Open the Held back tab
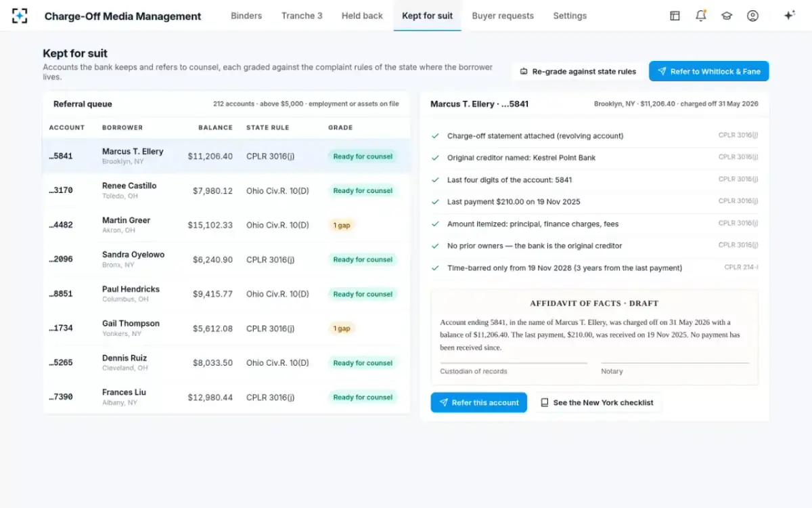 pos(362,16)
